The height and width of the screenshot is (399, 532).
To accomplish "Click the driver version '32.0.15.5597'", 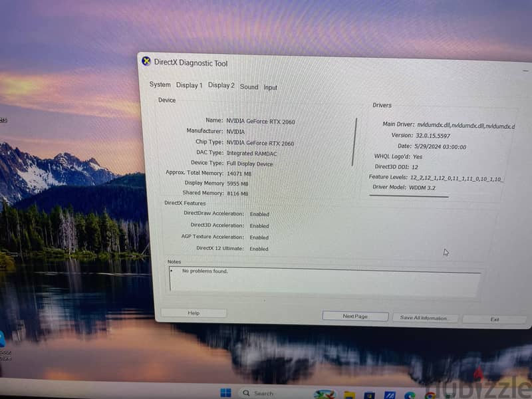I will (433, 136).
